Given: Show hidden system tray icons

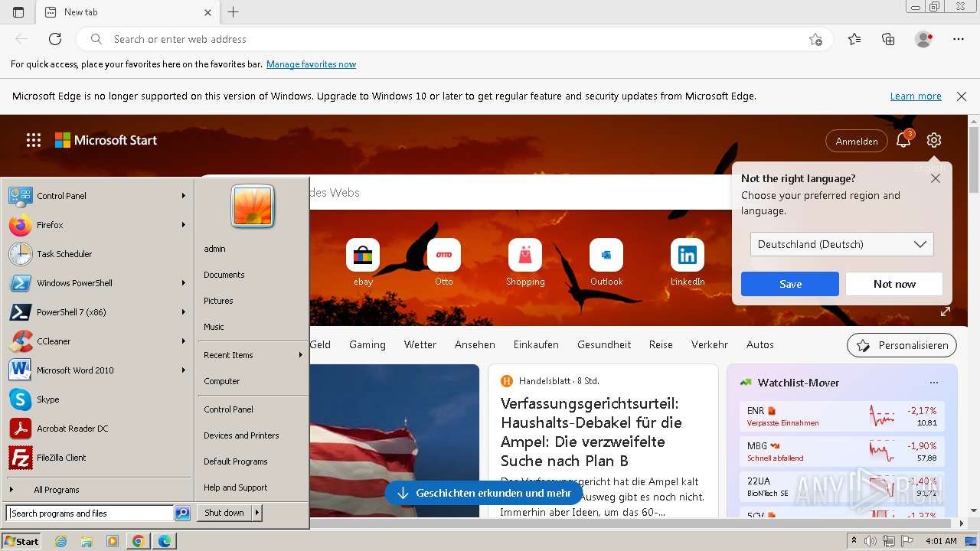Looking at the screenshot, I should click(854, 541).
